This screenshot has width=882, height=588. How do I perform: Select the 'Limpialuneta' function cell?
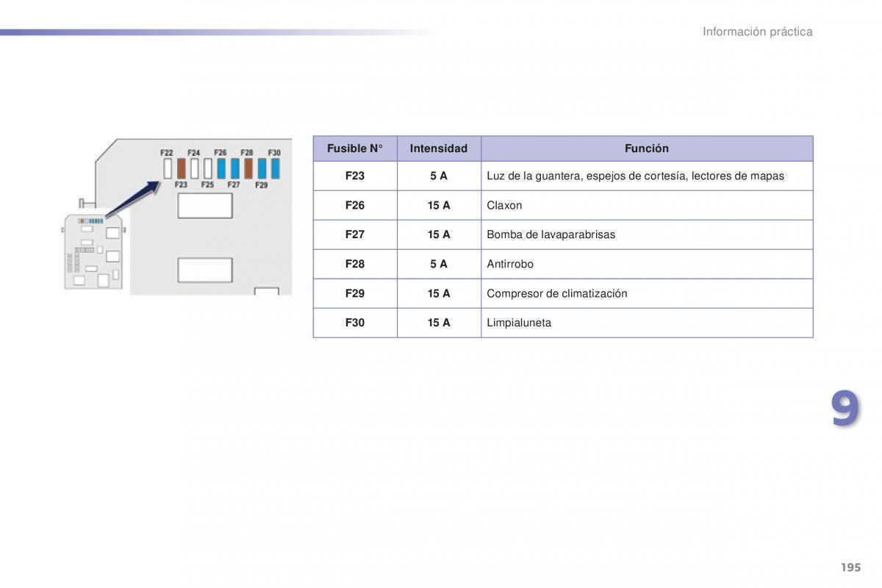coord(647,323)
